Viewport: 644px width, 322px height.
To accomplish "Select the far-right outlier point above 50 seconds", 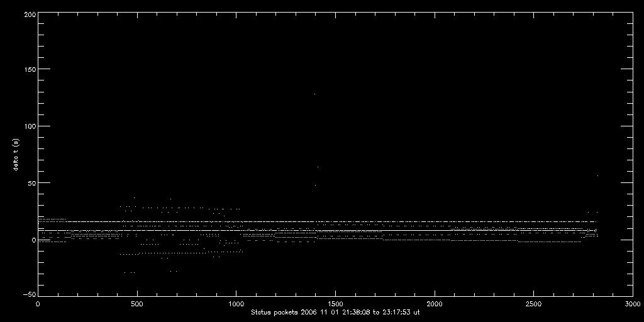I will coord(597,175).
